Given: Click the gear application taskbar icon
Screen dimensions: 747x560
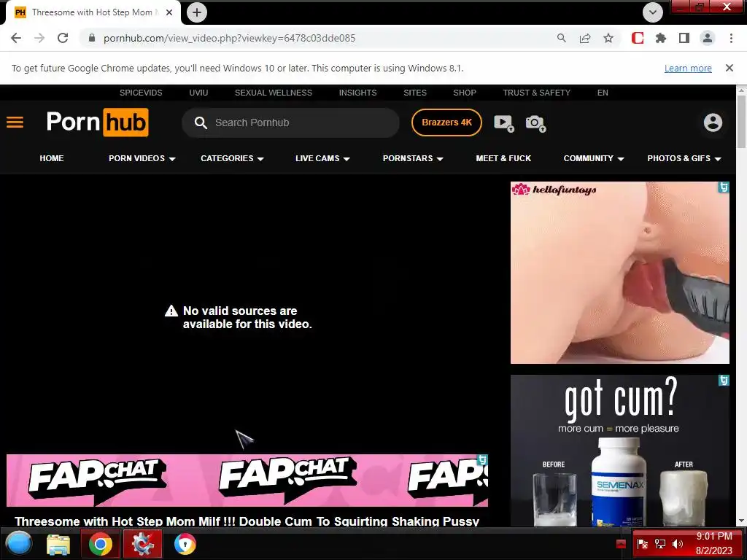Looking at the screenshot, I should tap(142, 544).
